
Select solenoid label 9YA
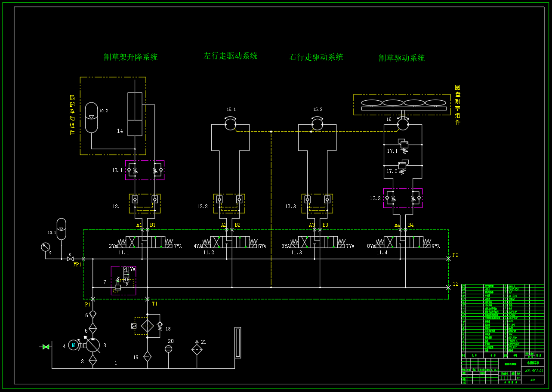[436, 247]
